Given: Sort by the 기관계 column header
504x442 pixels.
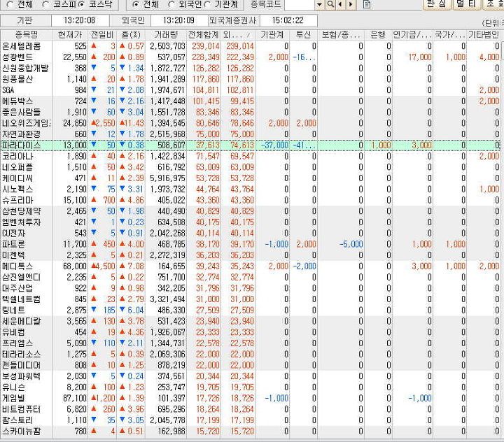Looking at the screenshot, I should coord(272,35).
